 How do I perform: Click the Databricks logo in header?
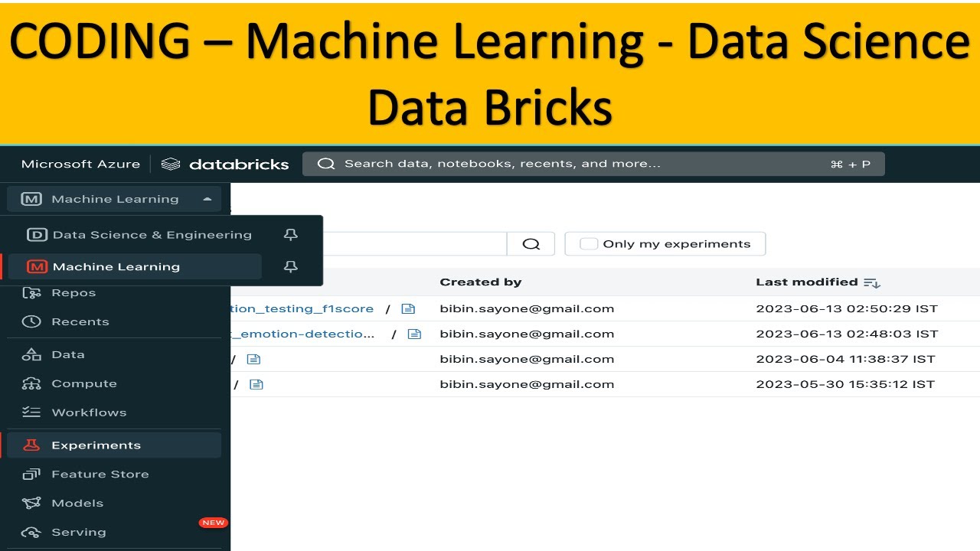[x=226, y=164]
